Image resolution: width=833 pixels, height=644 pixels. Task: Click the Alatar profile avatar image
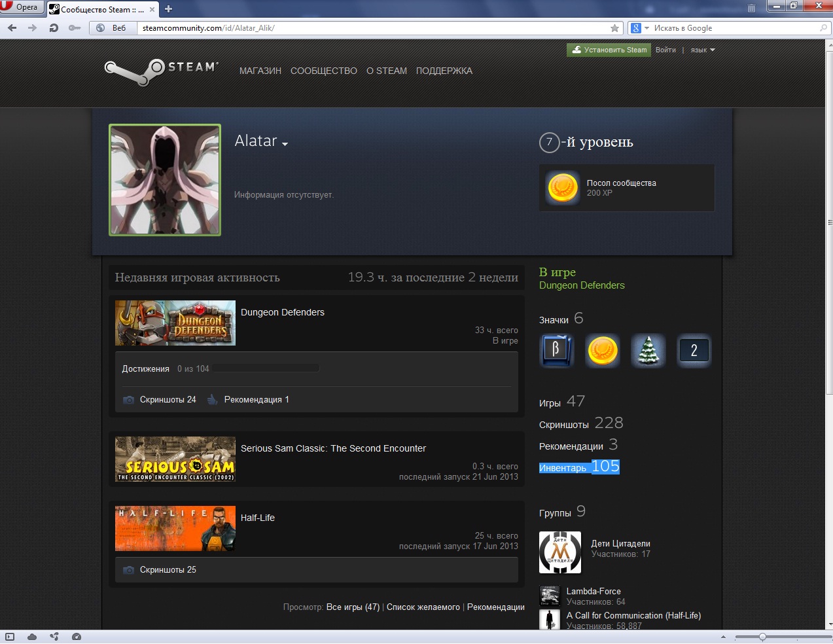165,180
